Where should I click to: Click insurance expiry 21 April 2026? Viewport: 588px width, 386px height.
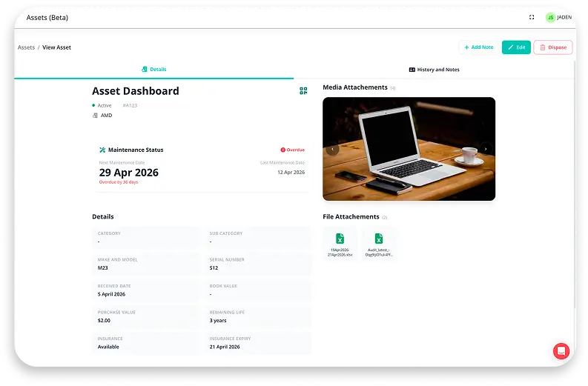(225, 347)
